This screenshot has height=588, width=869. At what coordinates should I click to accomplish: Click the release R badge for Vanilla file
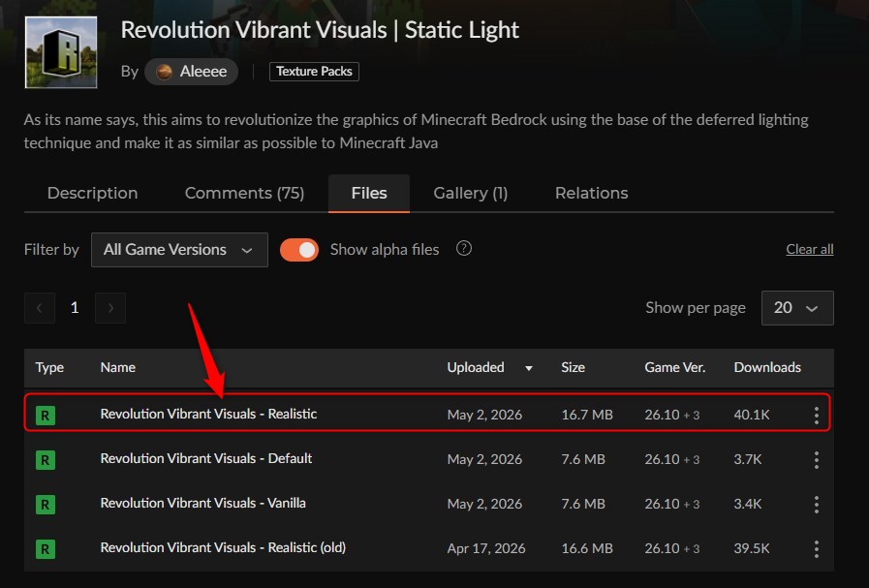46,505
